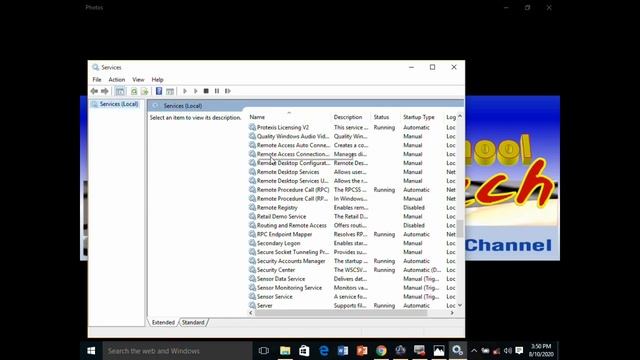Open PowerPoint from the taskbar
The image size is (640, 360).
click(362, 351)
